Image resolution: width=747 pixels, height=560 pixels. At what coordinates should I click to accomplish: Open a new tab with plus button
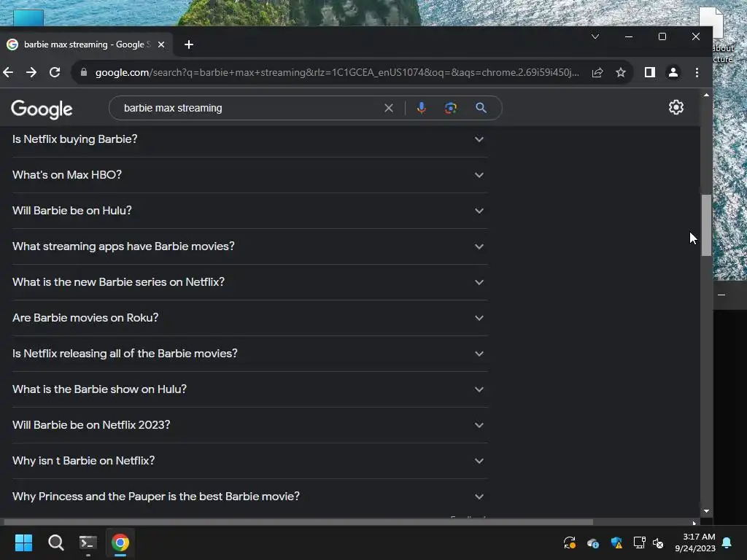point(189,44)
